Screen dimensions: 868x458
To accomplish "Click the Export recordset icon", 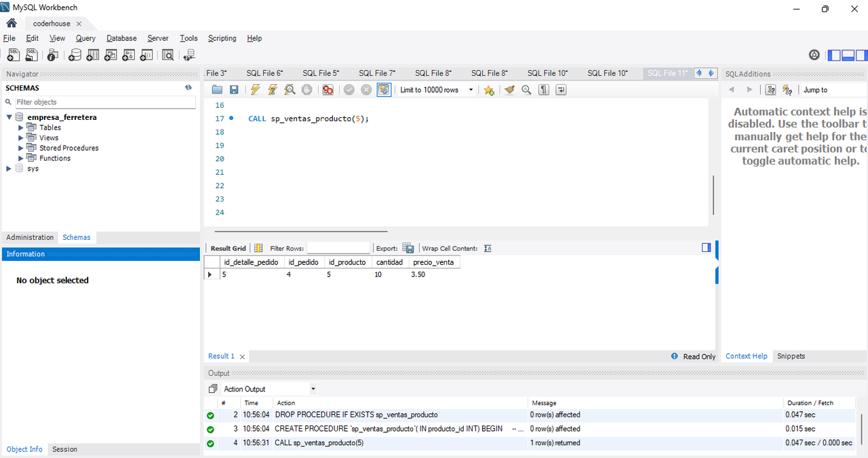I will (x=408, y=248).
